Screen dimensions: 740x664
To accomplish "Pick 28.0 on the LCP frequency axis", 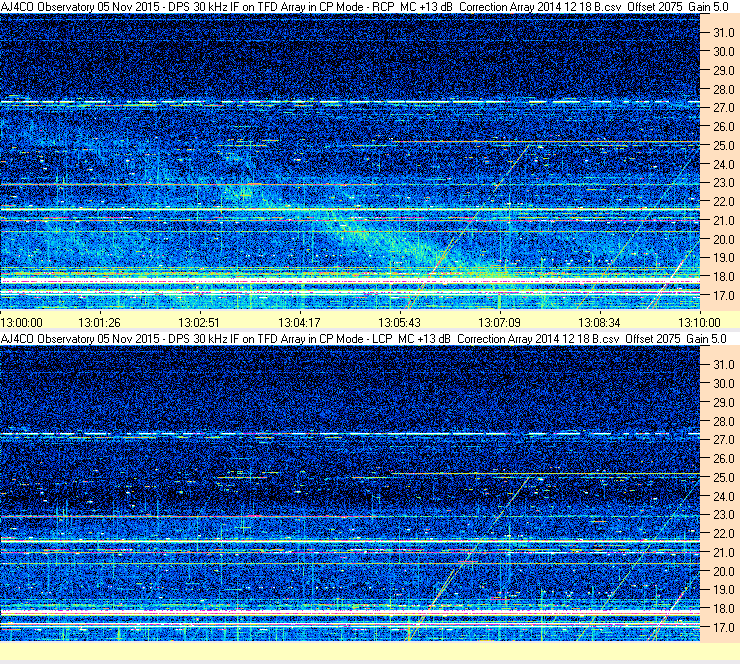I will pyautogui.click(x=723, y=422).
